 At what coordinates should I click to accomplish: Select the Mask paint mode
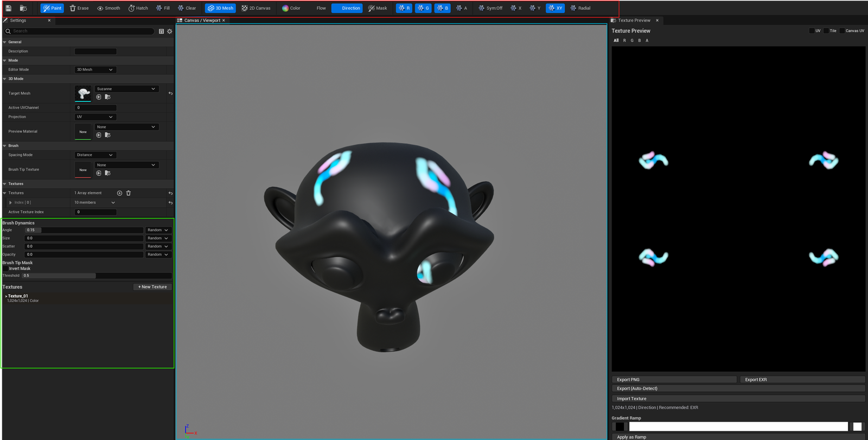(378, 8)
